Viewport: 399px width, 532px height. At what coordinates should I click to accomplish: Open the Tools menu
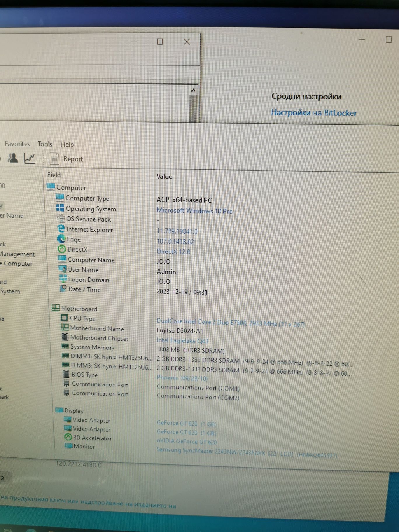[45, 144]
